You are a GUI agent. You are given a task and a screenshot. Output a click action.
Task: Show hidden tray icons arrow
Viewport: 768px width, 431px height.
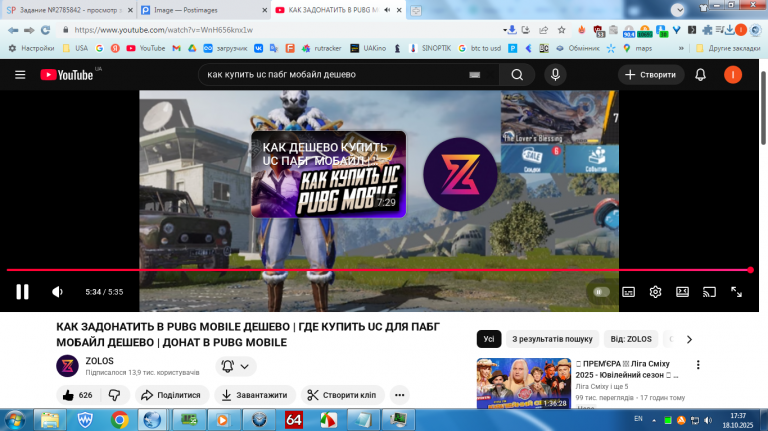(654, 420)
